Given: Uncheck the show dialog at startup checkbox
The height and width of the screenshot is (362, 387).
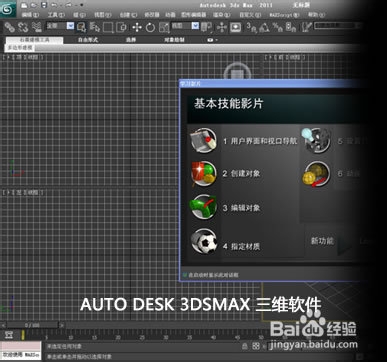Looking at the screenshot, I should [x=185, y=275].
